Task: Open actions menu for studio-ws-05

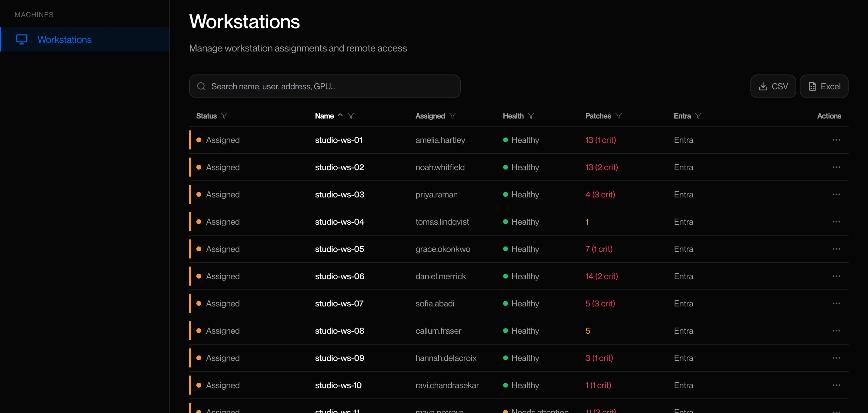Action: tap(836, 249)
